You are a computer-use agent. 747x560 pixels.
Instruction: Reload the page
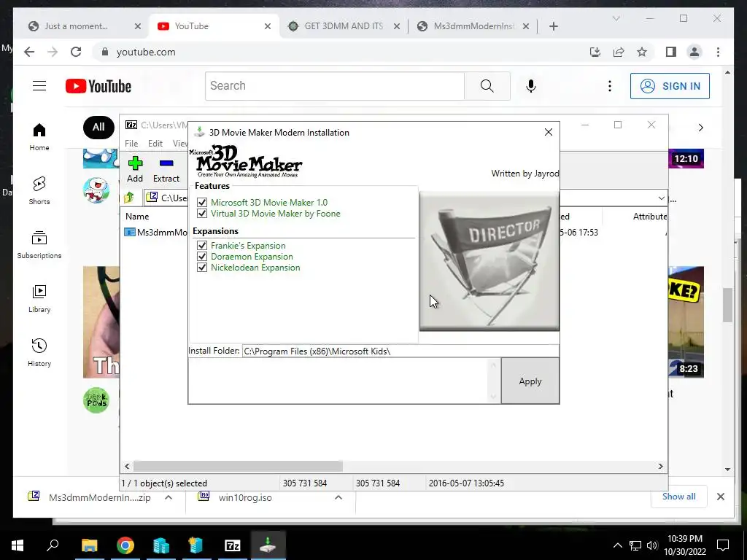point(76,52)
